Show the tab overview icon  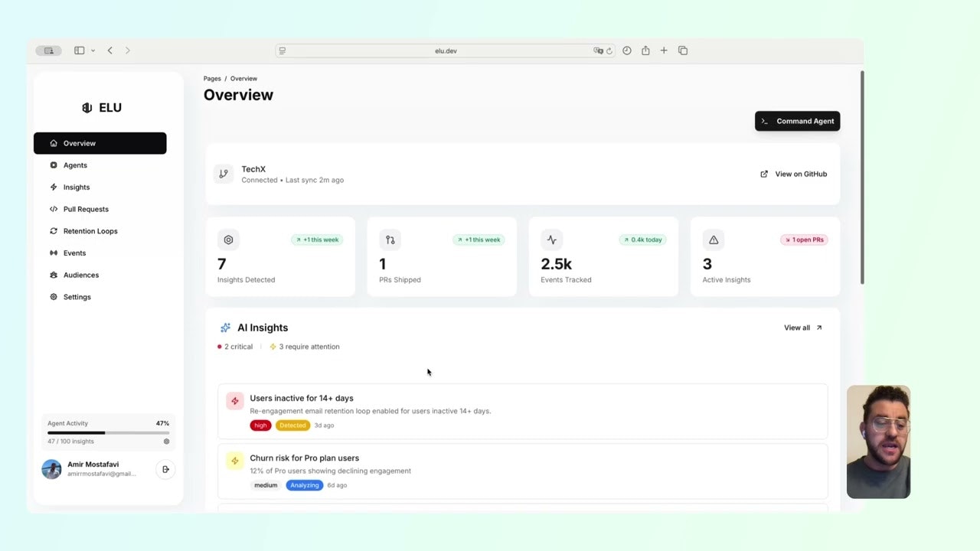point(683,51)
